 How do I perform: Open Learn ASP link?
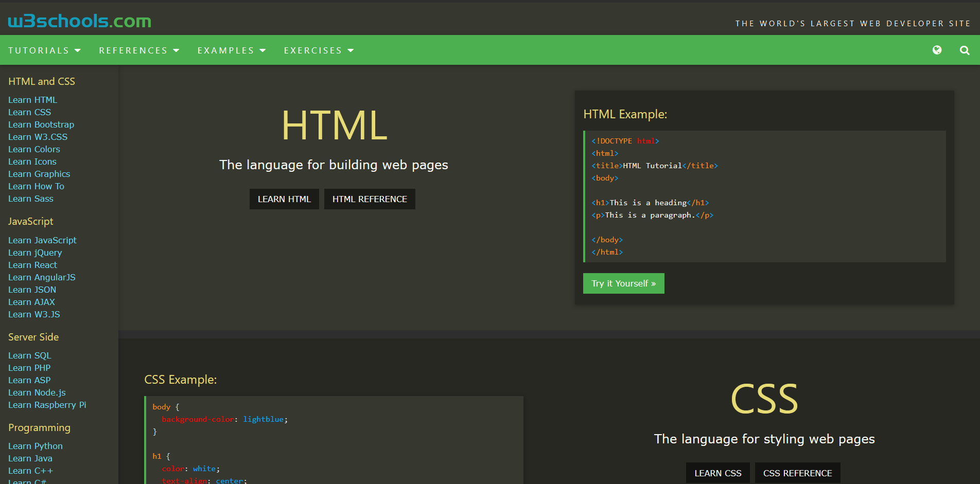29,380
